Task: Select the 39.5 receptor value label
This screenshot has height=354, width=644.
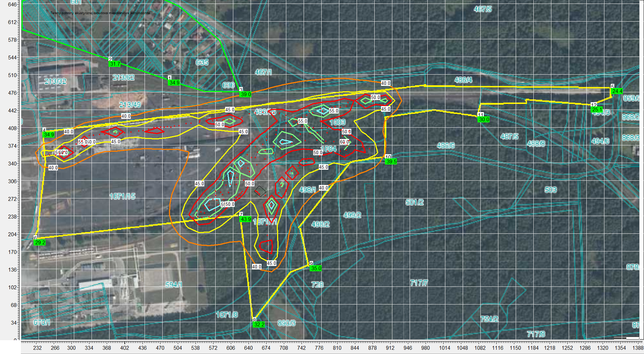Action: tap(391, 162)
